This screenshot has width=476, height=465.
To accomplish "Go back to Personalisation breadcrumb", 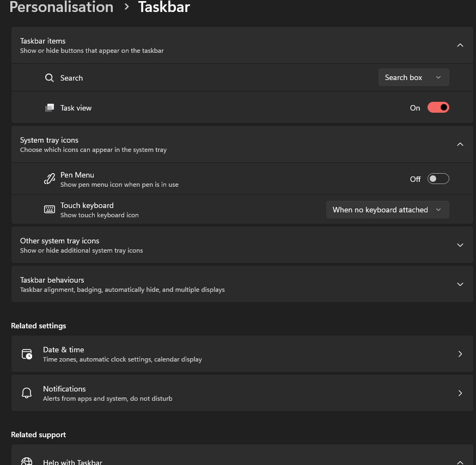I will pos(62,7).
